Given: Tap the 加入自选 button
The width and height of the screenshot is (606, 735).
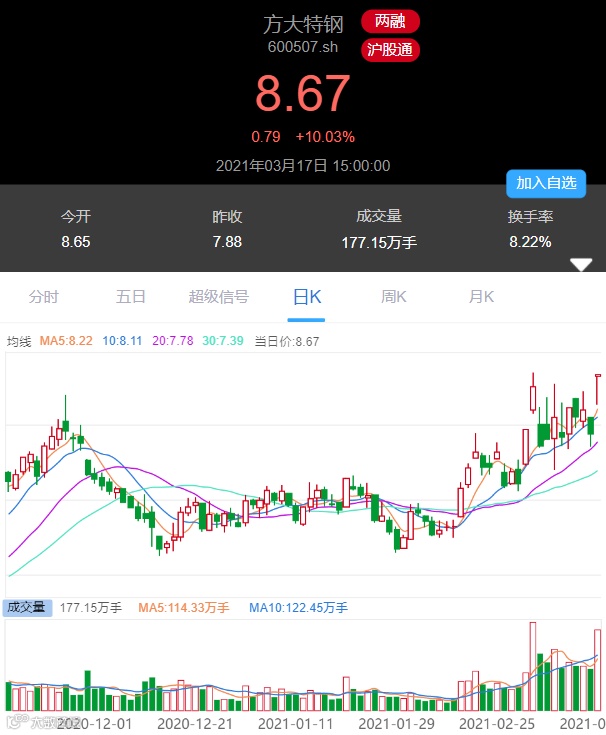Looking at the screenshot, I should point(546,183).
